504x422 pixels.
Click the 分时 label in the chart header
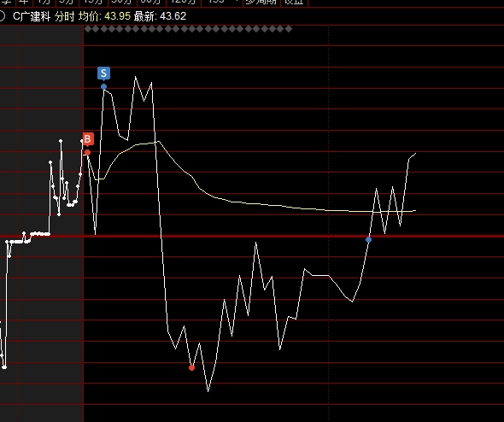(x=65, y=16)
